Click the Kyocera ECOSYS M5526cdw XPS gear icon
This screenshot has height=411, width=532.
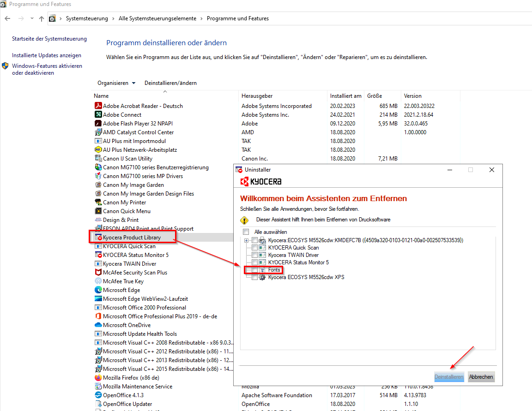pyautogui.click(x=262, y=277)
